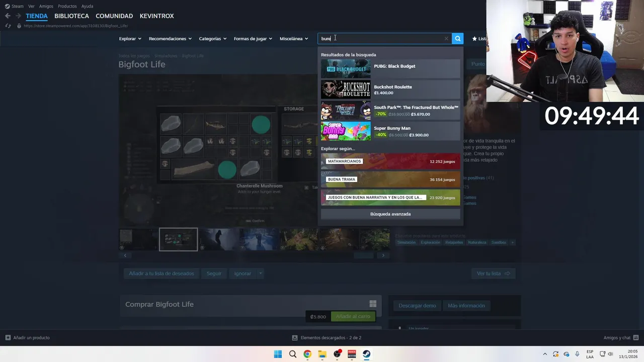644x362 pixels.
Task: Click the Windows Start button
Action: click(278, 354)
